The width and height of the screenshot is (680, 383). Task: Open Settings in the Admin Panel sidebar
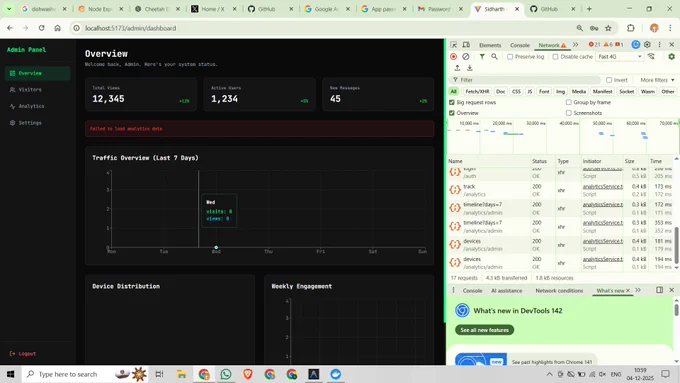(x=37, y=123)
